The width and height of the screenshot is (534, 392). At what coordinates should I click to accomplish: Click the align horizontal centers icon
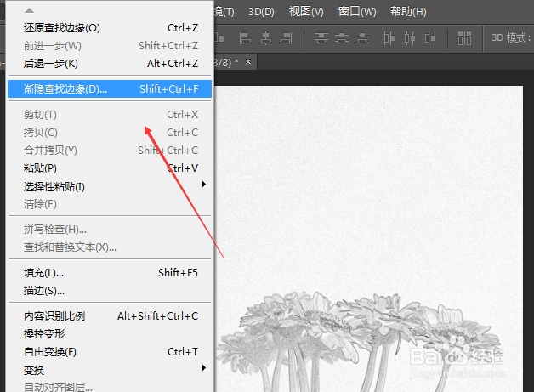265,38
